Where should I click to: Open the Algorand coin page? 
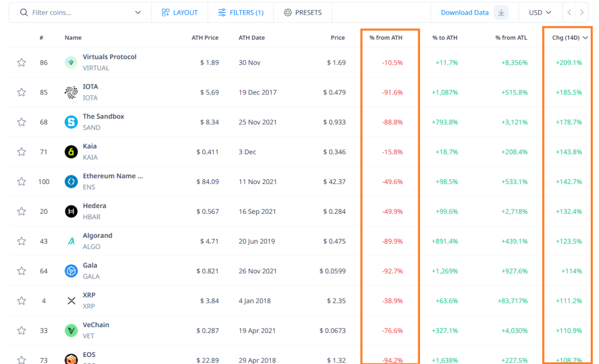tap(98, 235)
